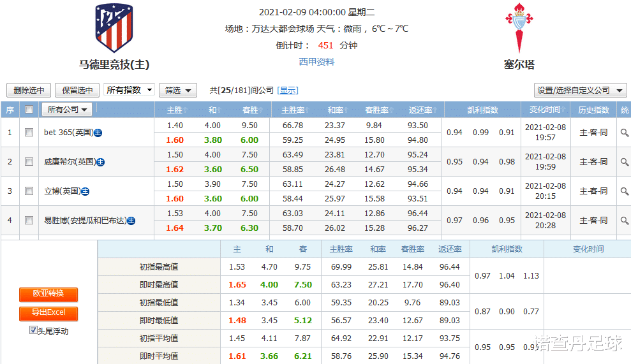Click the magnifier icon in bet 365 row

624,133
